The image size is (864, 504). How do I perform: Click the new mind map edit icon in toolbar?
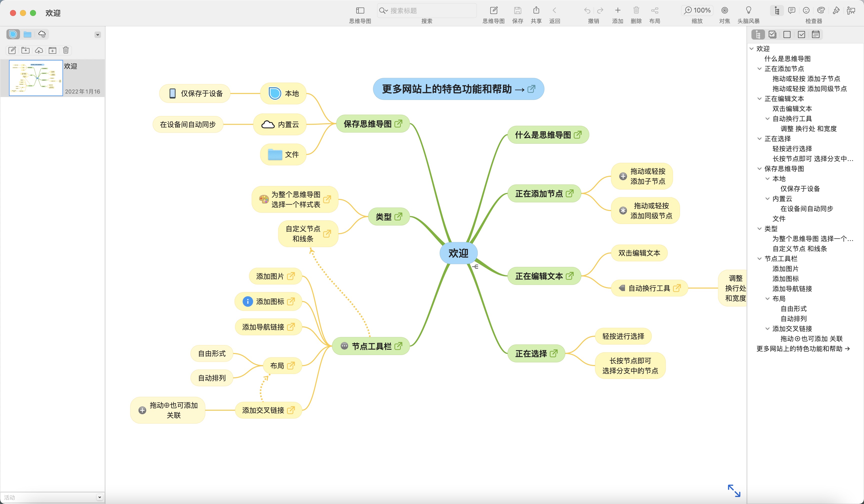click(x=494, y=11)
